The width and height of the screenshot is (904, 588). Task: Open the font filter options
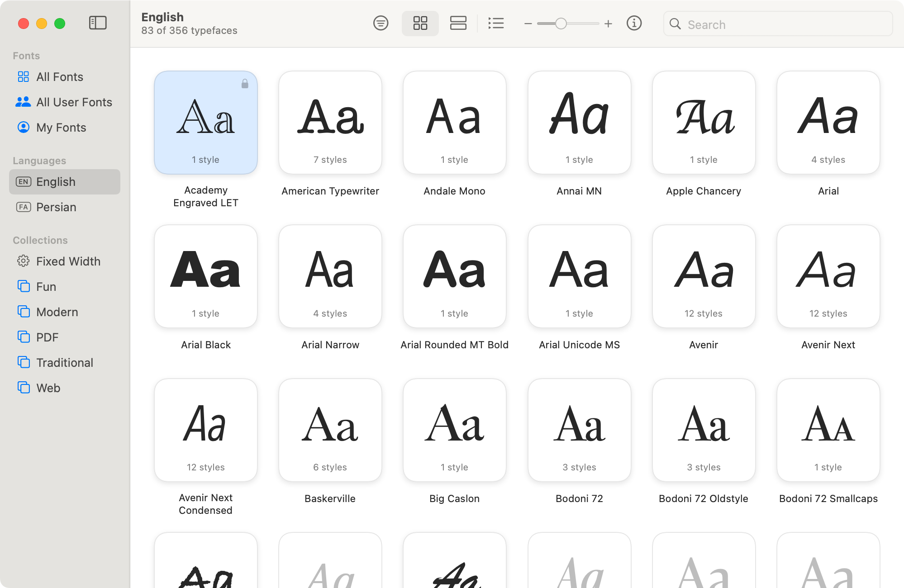[381, 23]
